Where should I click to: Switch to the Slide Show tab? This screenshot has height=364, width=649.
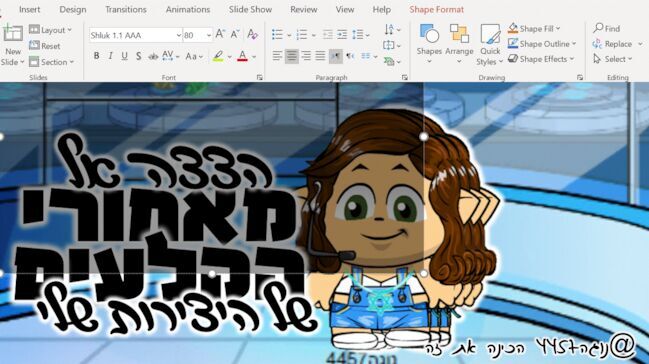(250, 9)
